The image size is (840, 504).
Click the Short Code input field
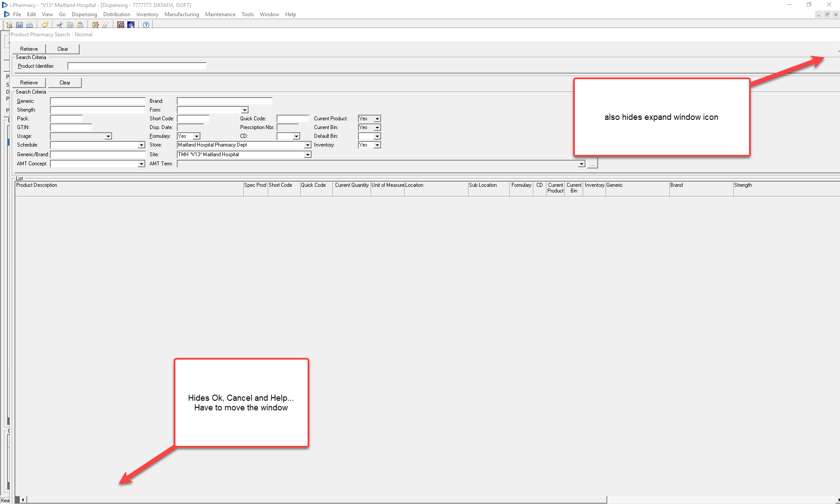click(193, 119)
